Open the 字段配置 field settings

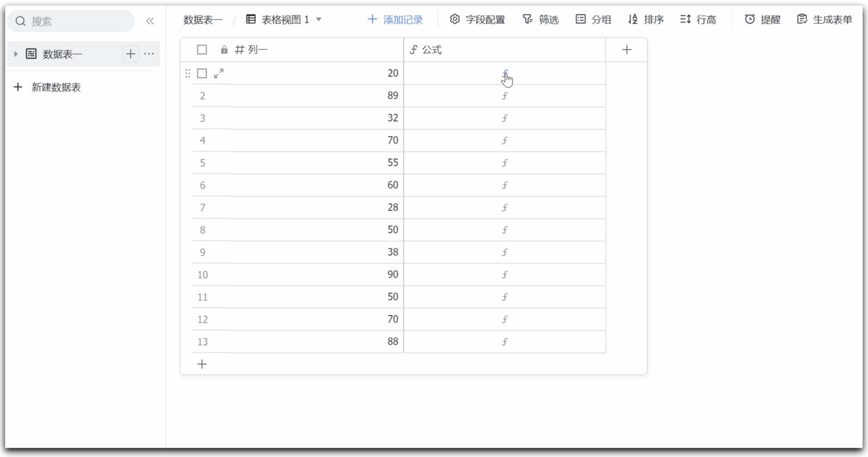pyautogui.click(x=477, y=19)
